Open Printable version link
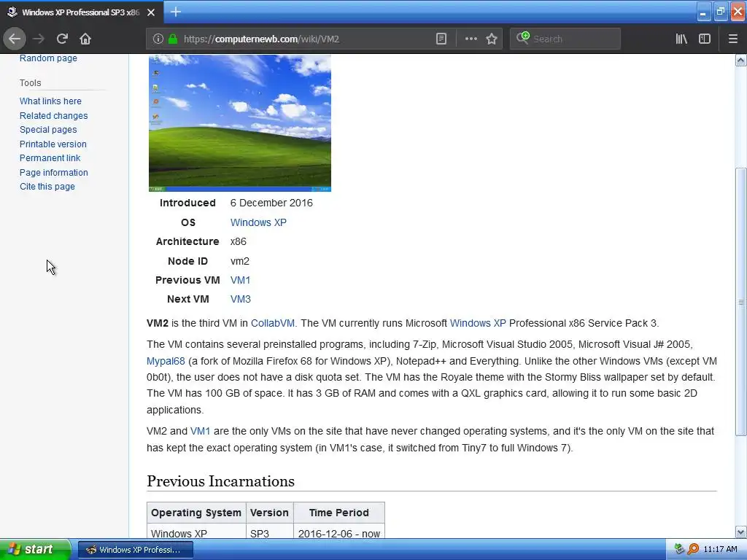Image resolution: width=747 pixels, height=560 pixels. pyautogui.click(x=53, y=144)
